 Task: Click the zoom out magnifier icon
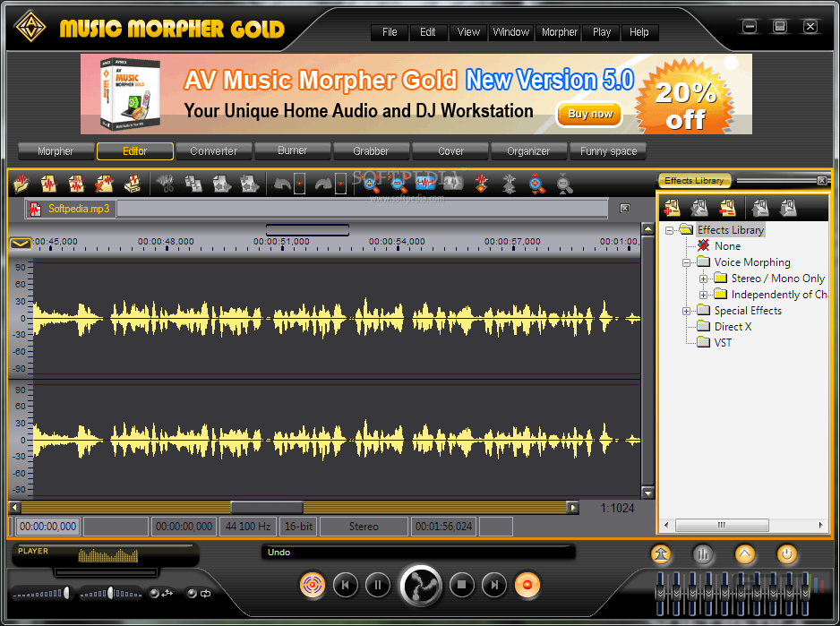pyautogui.click(x=398, y=184)
